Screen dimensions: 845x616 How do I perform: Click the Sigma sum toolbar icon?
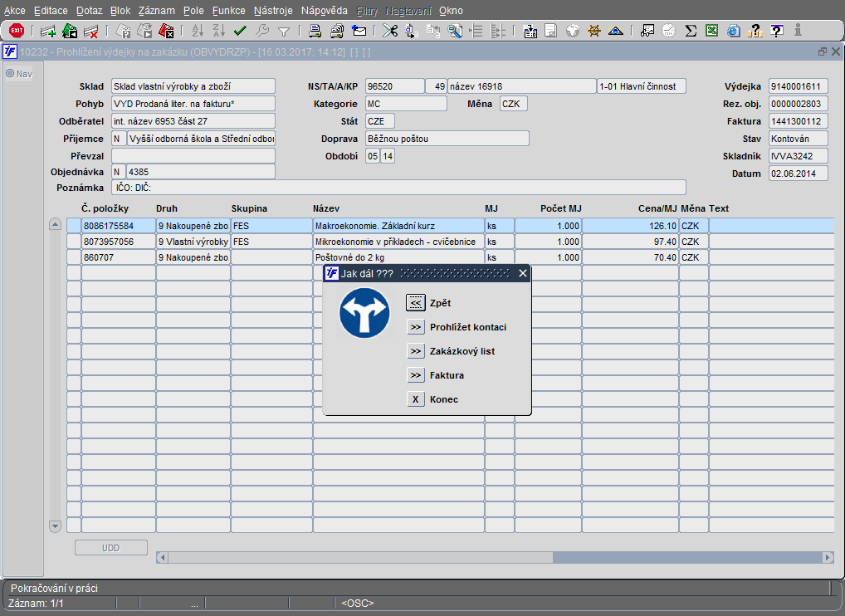(691, 31)
